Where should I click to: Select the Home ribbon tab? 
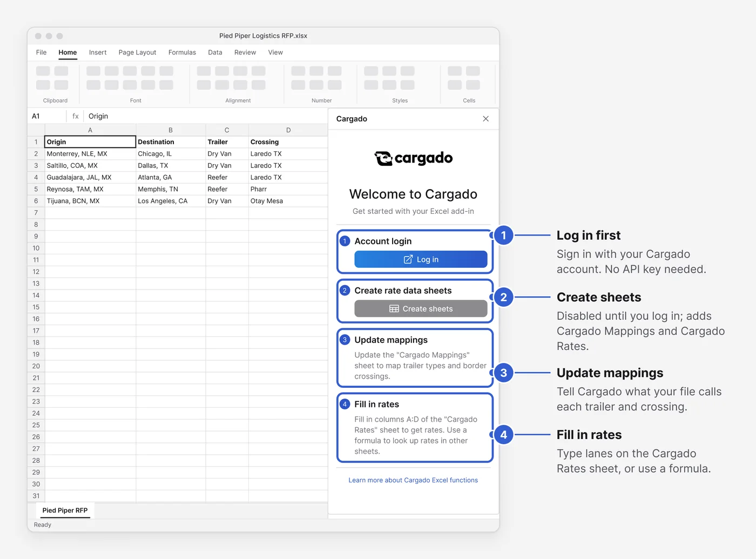[x=67, y=52]
